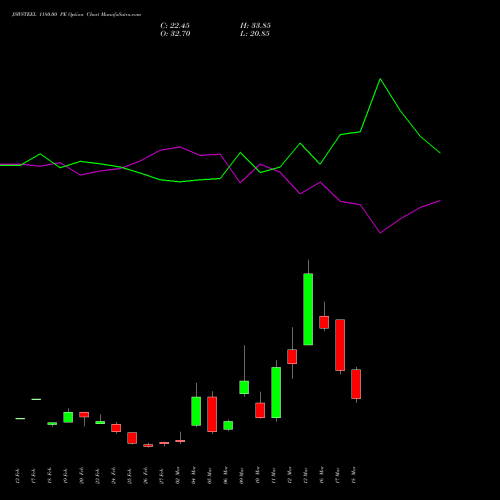Click the red candle above 10 Mar
The width and height of the screenshot is (500, 500).
tap(260, 410)
